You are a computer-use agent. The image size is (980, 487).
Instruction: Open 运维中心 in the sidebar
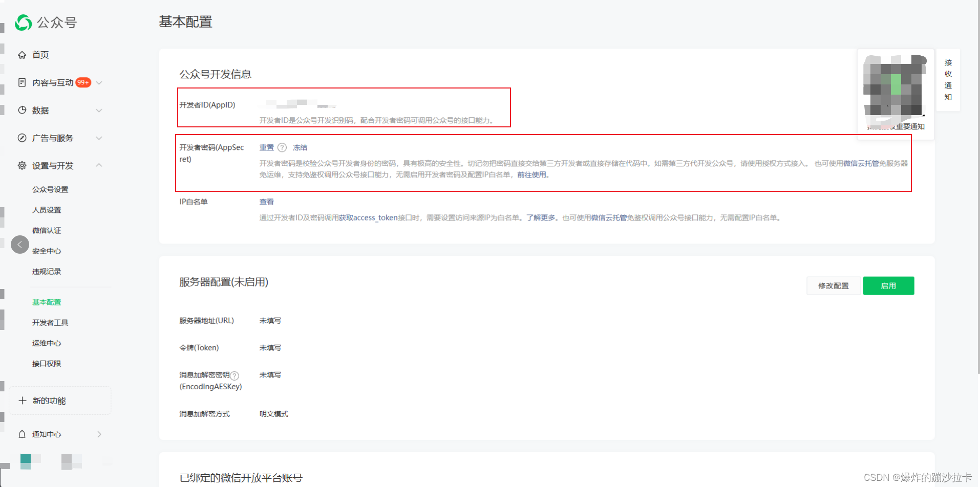pyautogui.click(x=47, y=343)
